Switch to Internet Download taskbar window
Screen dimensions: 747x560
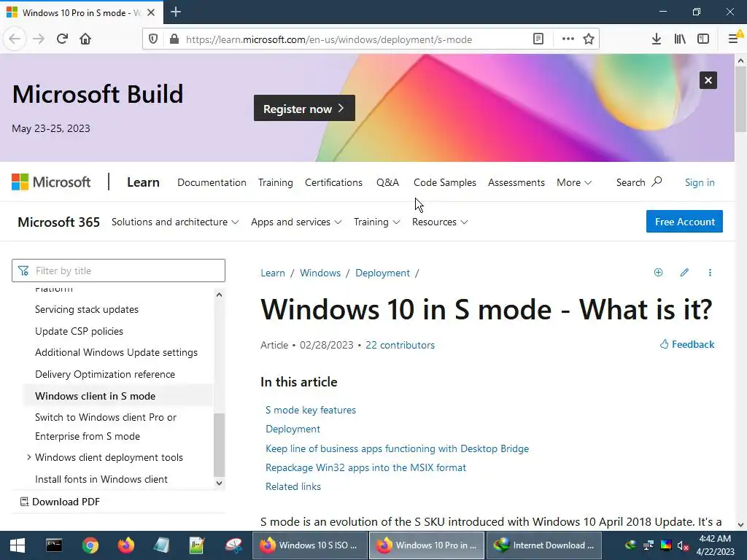pyautogui.click(x=544, y=545)
